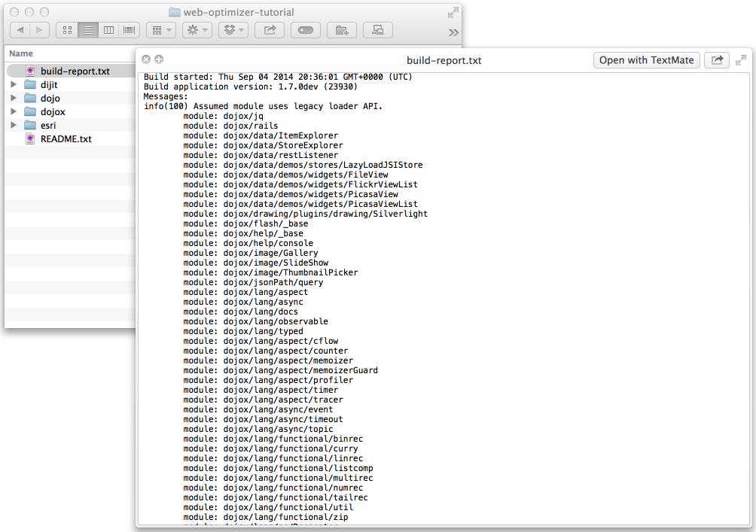This screenshot has height=532, width=756.
Task: Click the Quick Look plus zoom button
Action: pos(159,59)
